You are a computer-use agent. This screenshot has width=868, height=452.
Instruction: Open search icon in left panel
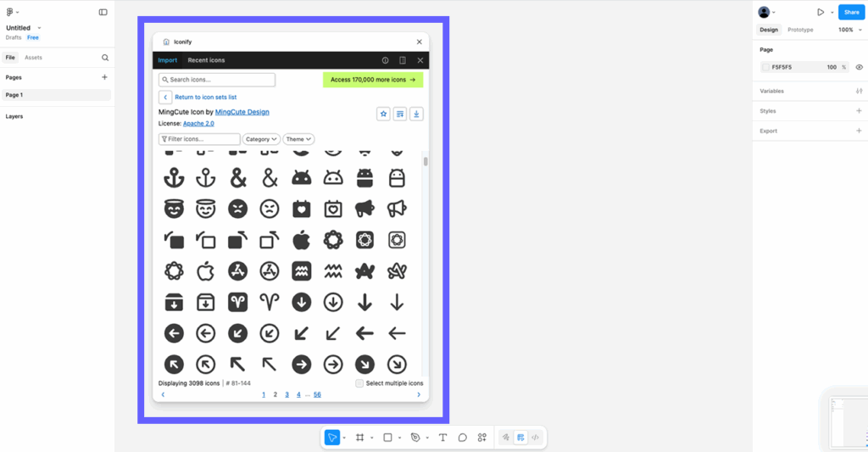[105, 58]
